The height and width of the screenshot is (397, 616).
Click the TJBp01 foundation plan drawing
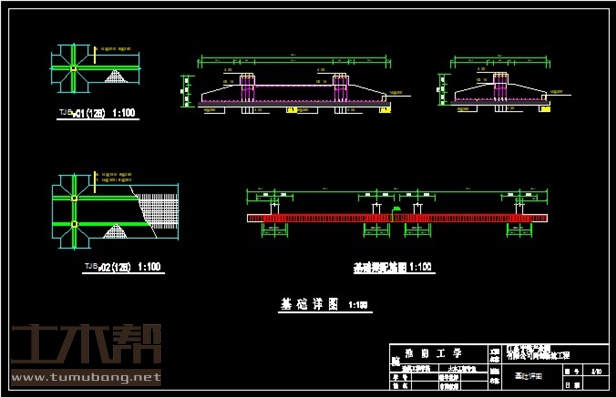coord(95,69)
